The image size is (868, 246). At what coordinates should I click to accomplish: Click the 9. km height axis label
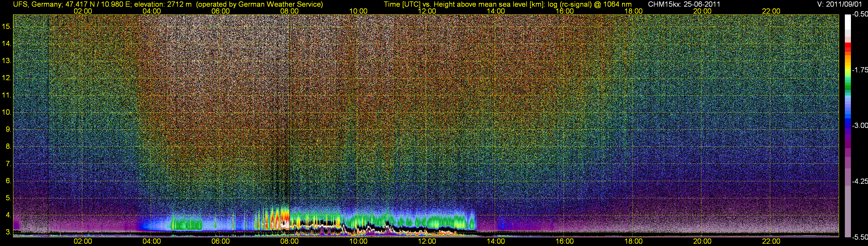[9, 129]
